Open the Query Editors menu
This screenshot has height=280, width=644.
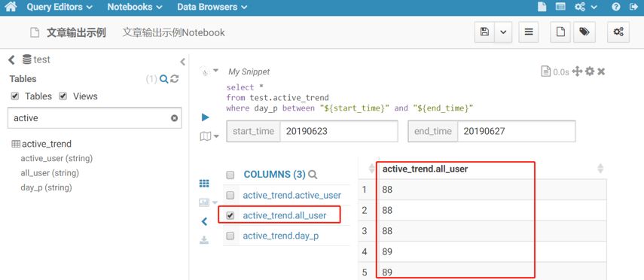60,7
